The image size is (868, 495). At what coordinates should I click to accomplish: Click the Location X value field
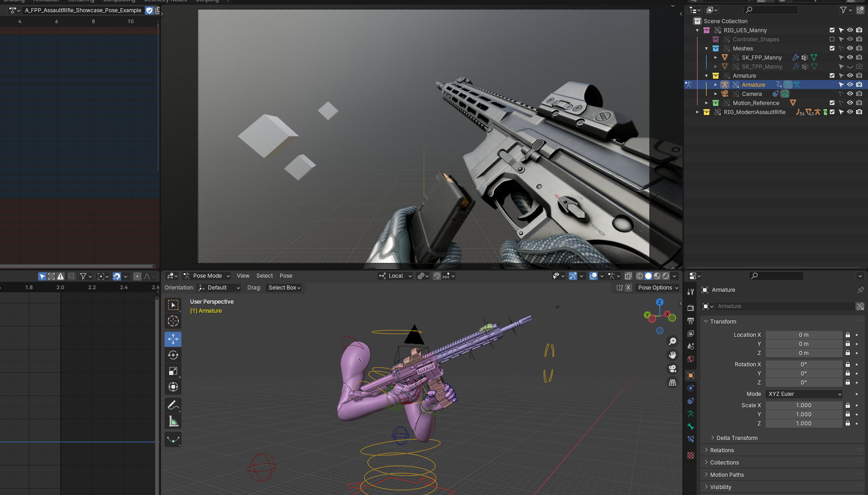pyautogui.click(x=803, y=335)
